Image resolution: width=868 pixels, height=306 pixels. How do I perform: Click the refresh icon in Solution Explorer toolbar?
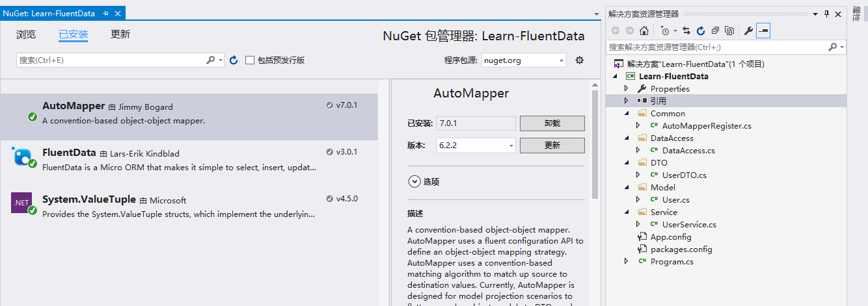(x=701, y=31)
